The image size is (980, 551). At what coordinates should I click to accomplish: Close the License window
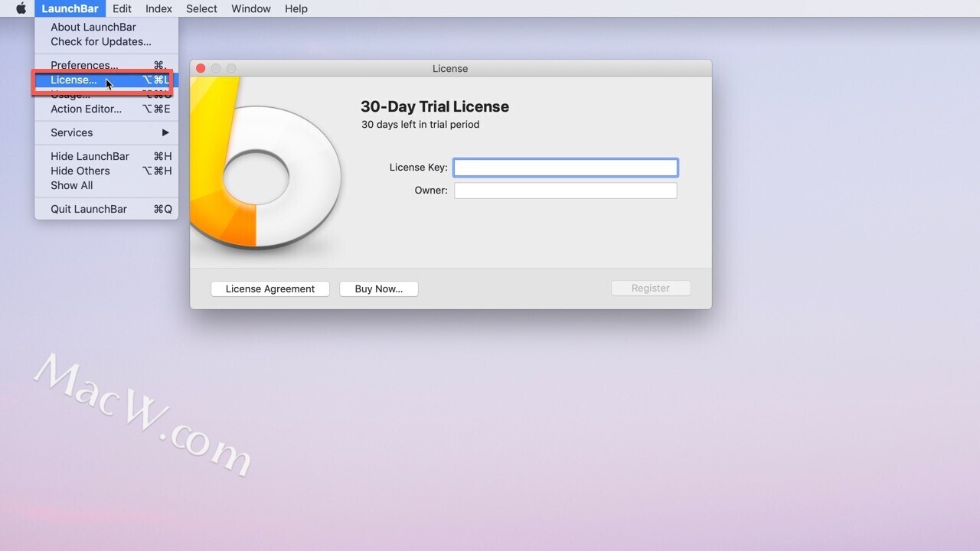pyautogui.click(x=201, y=68)
